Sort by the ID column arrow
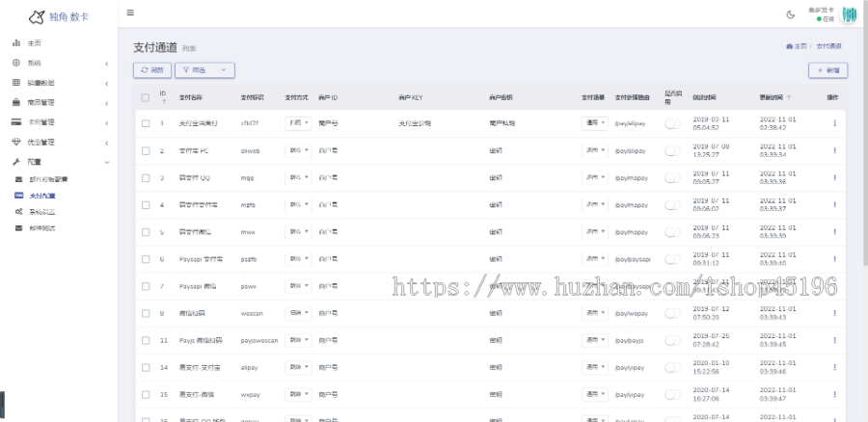This screenshot has height=422, width=868. (x=163, y=102)
